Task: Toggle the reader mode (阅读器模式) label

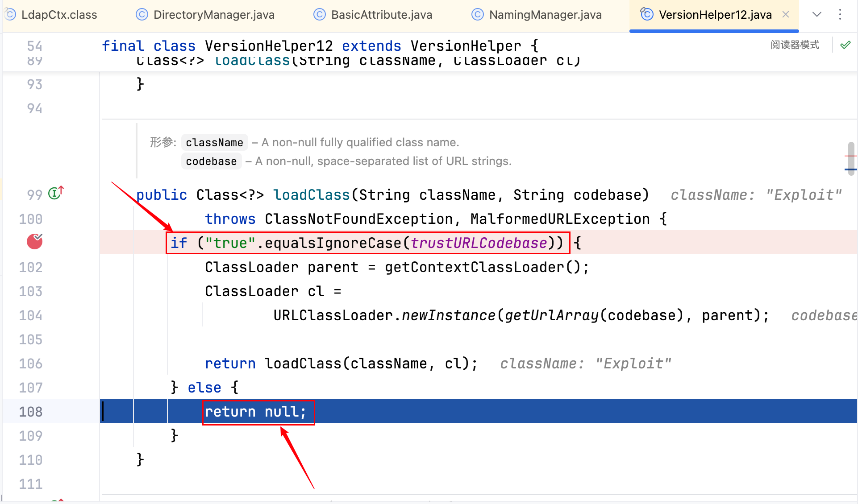Action: [x=795, y=45]
